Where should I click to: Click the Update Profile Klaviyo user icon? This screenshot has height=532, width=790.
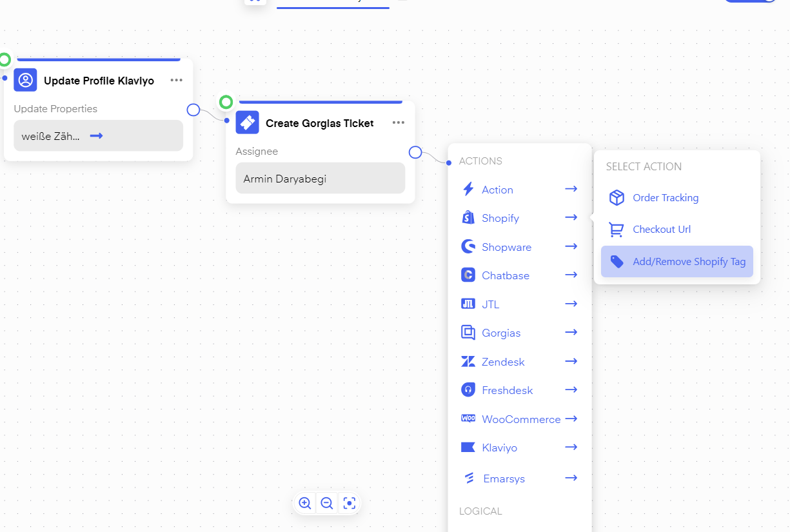point(25,80)
